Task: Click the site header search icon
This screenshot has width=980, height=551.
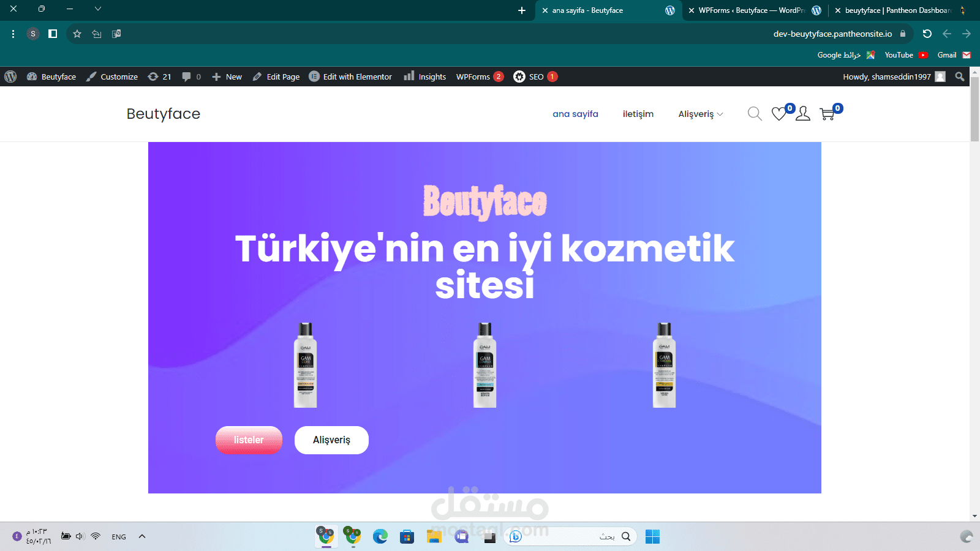Action: pyautogui.click(x=755, y=114)
